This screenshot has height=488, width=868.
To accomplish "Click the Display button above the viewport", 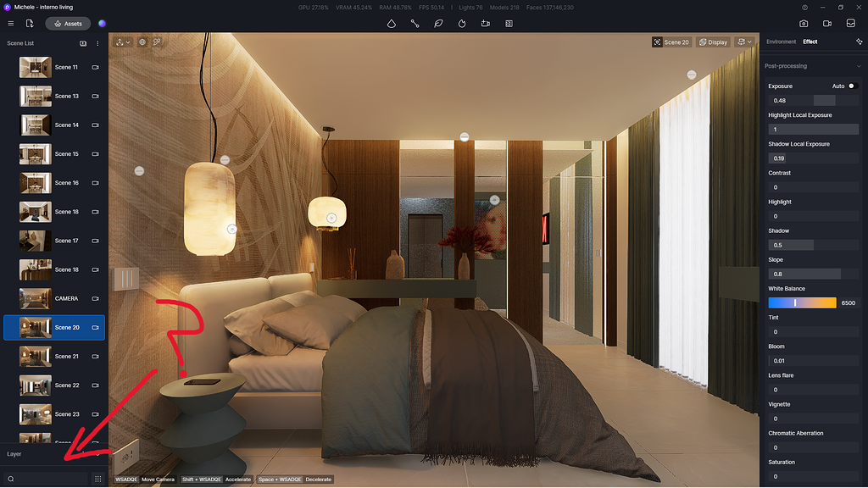I will coord(714,41).
